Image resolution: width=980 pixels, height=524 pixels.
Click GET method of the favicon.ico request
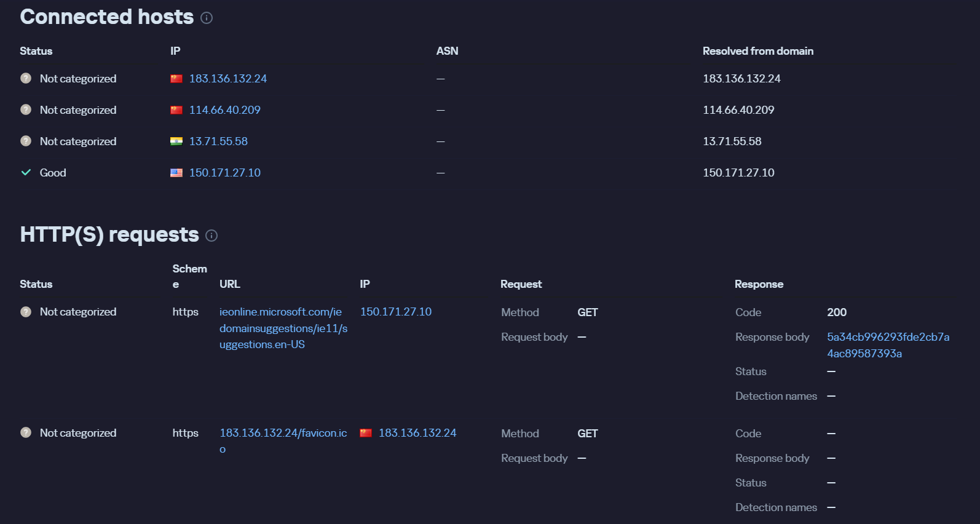pyautogui.click(x=588, y=434)
